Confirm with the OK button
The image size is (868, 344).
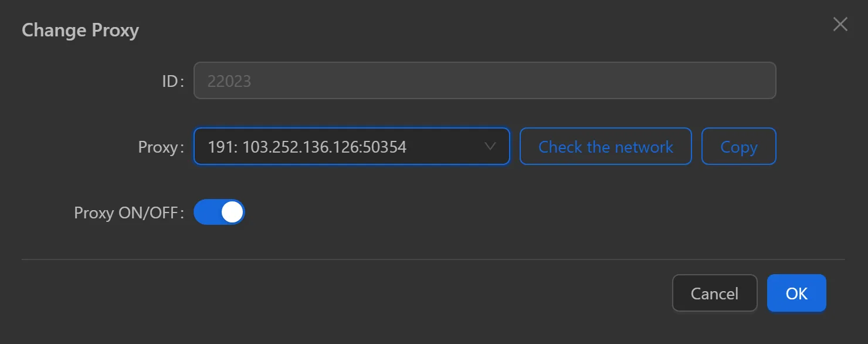[x=796, y=293]
